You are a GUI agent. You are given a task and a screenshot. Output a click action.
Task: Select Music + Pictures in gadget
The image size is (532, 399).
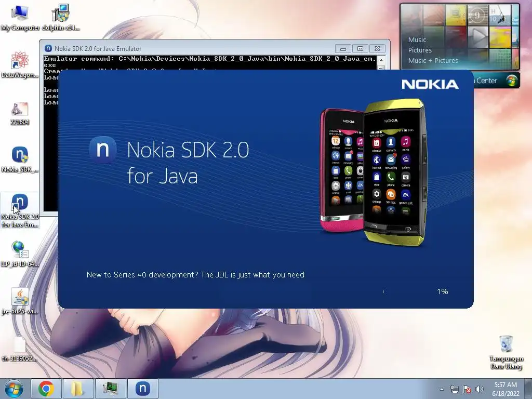[x=433, y=60]
